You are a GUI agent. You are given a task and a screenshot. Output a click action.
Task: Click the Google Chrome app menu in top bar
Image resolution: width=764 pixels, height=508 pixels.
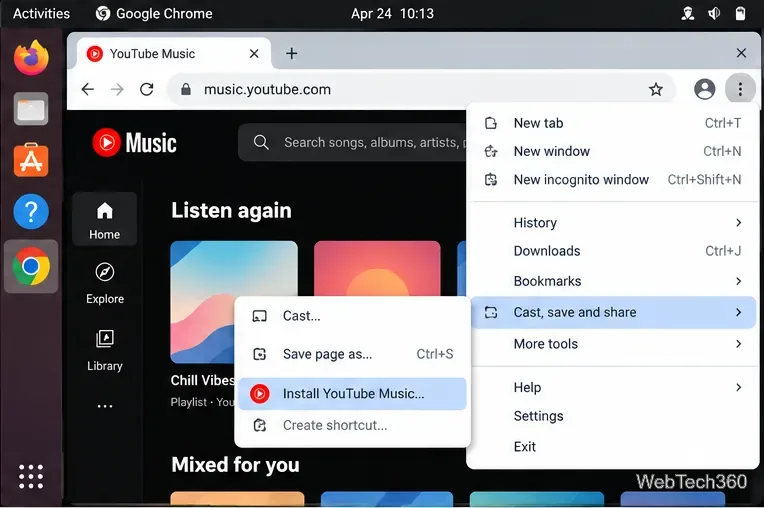154,13
